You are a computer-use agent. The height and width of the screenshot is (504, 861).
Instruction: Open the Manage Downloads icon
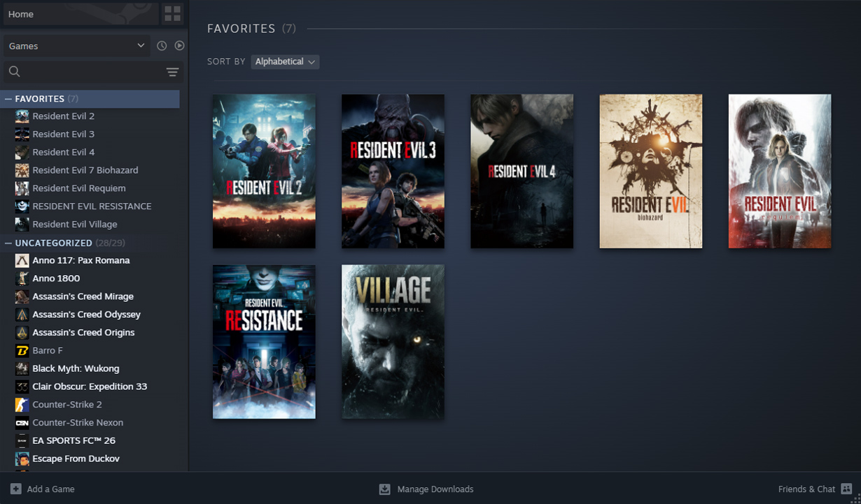[x=384, y=489]
